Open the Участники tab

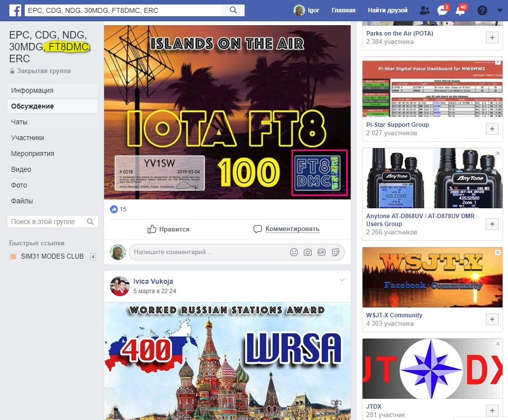[x=28, y=138]
